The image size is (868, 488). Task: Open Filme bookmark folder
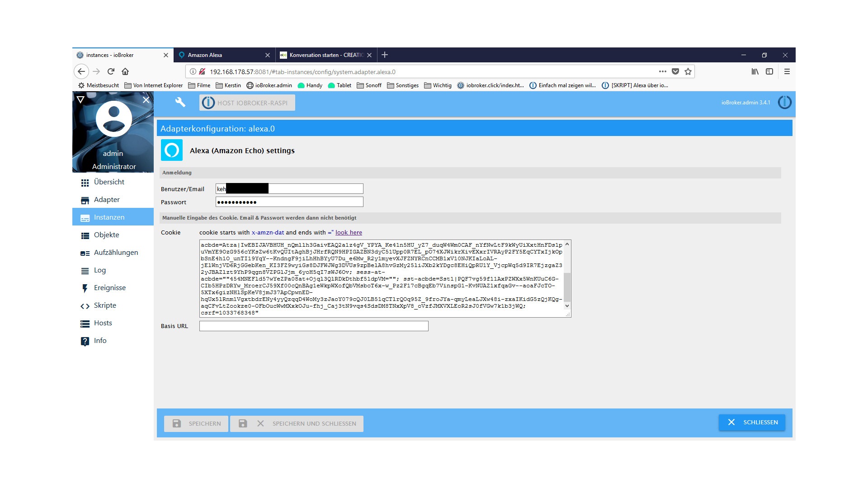(199, 85)
